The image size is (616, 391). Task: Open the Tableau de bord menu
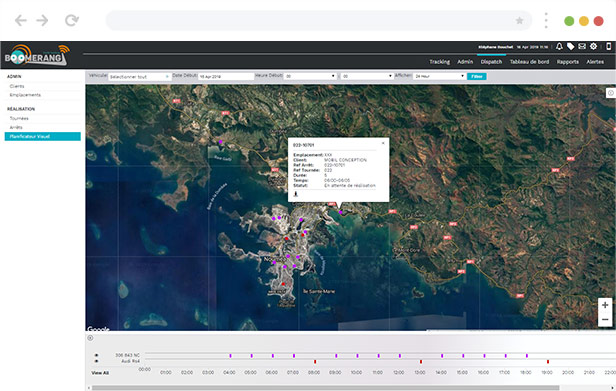point(529,62)
